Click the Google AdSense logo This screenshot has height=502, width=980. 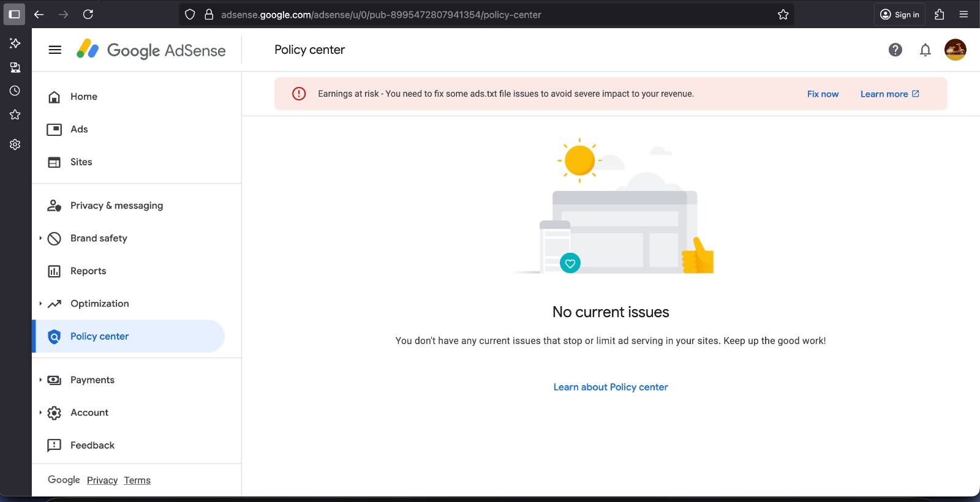click(151, 50)
